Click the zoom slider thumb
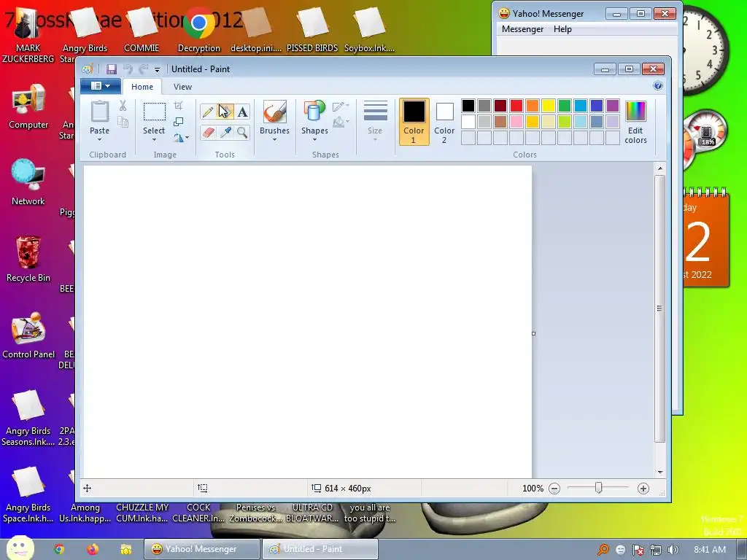Image resolution: width=747 pixels, height=560 pixels. click(x=599, y=488)
